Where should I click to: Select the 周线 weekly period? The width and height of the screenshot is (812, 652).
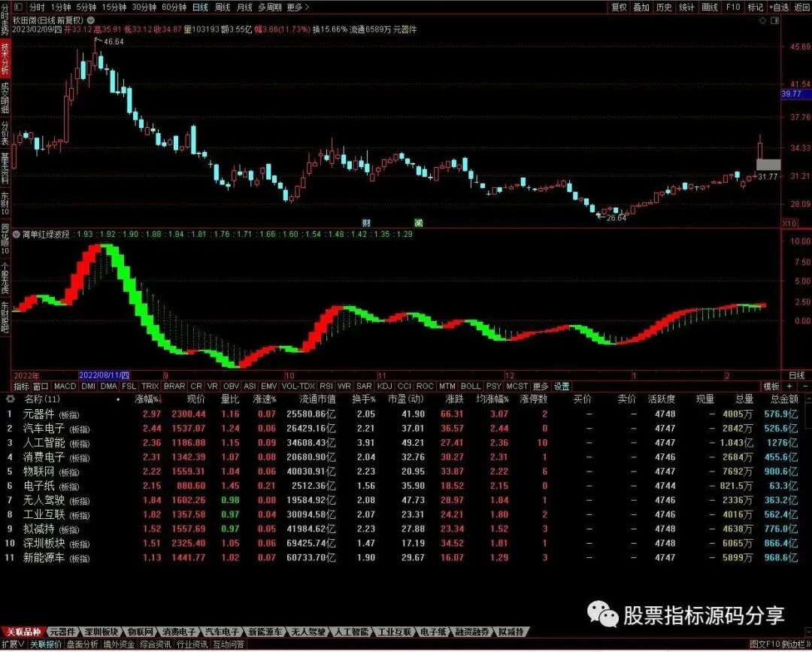tap(223, 8)
